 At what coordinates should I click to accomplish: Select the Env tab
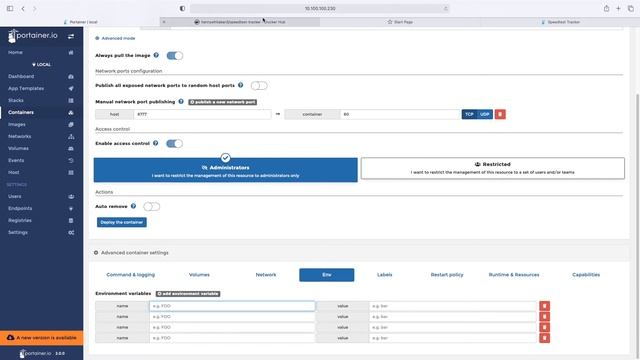point(327,275)
